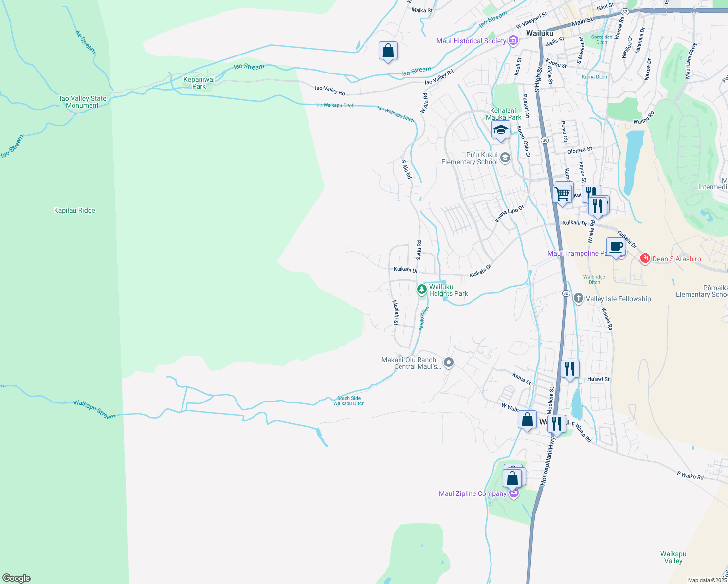Click the Makani Olu Ranch label
The image size is (728, 584).
click(x=411, y=363)
